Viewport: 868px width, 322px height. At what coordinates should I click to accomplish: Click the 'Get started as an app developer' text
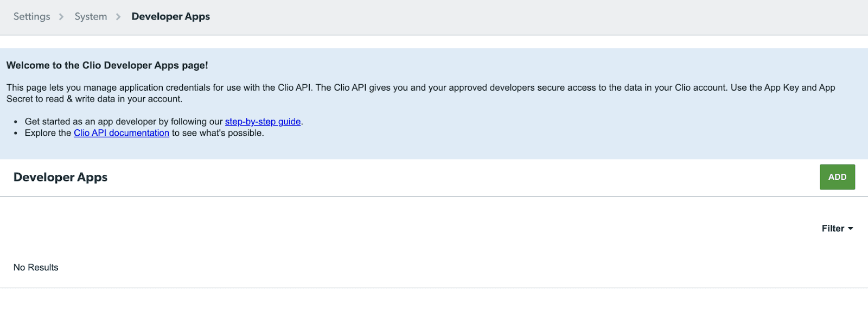click(124, 122)
